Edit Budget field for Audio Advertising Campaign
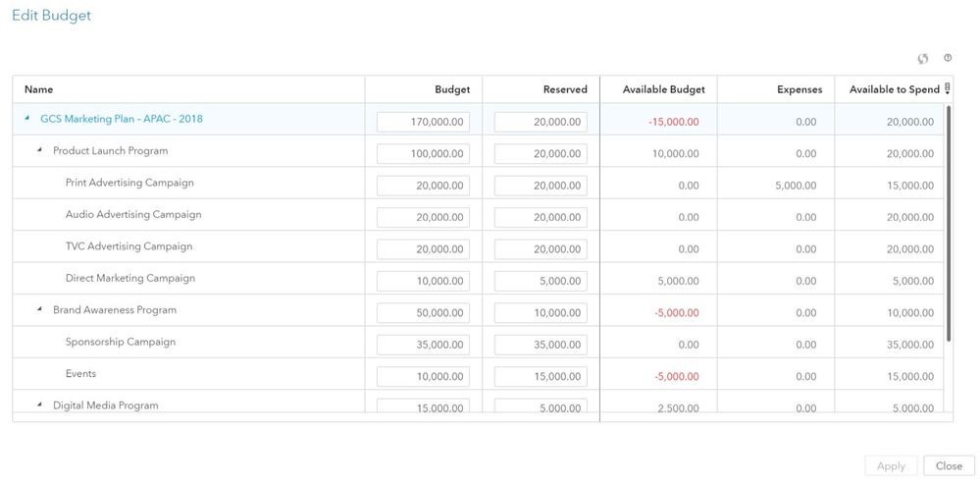980x486 pixels. 423,218
